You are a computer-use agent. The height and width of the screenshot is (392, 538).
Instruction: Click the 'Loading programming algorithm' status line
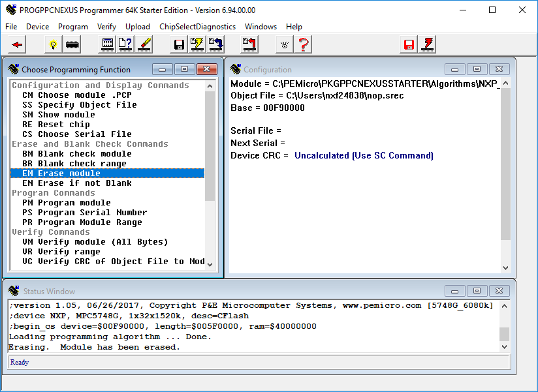[x=110, y=337]
